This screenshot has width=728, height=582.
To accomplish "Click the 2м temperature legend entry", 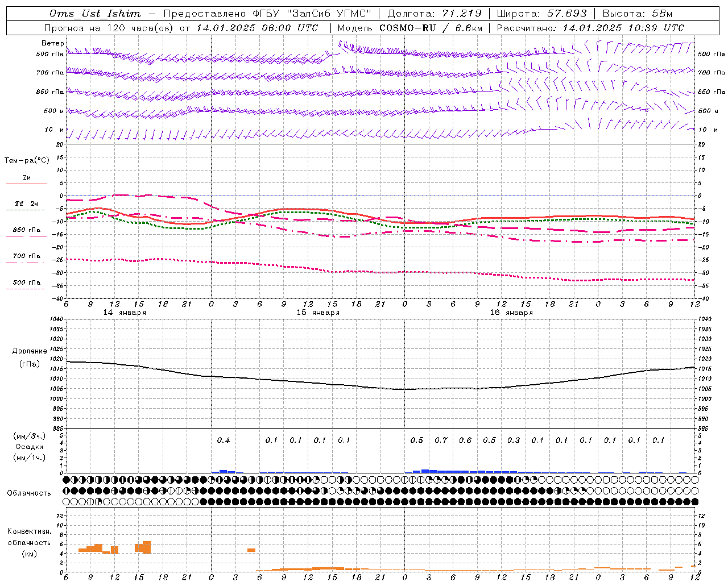I will click(x=27, y=178).
